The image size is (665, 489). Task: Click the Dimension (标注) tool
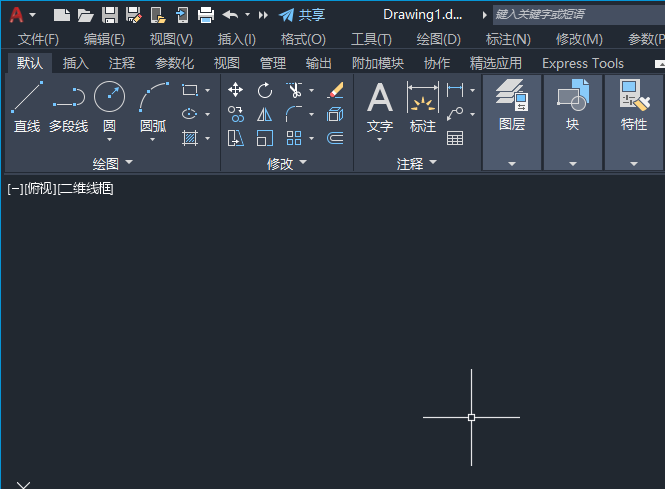[423, 108]
